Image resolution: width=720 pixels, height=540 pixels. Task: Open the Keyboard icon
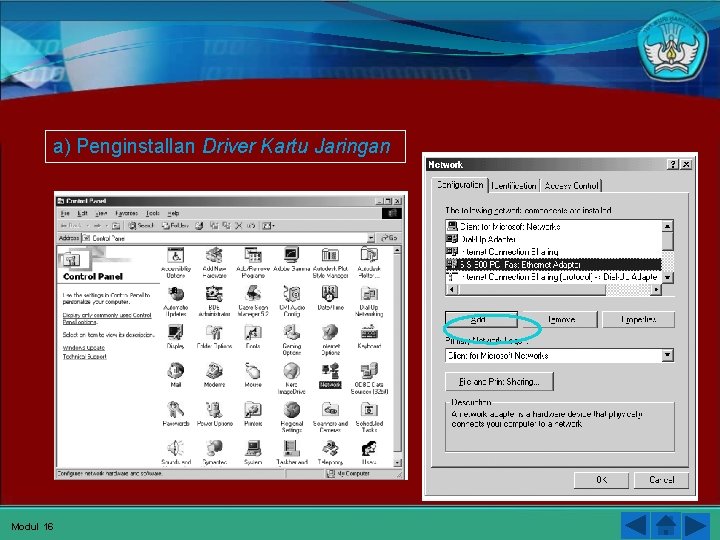(x=369, y=337)
